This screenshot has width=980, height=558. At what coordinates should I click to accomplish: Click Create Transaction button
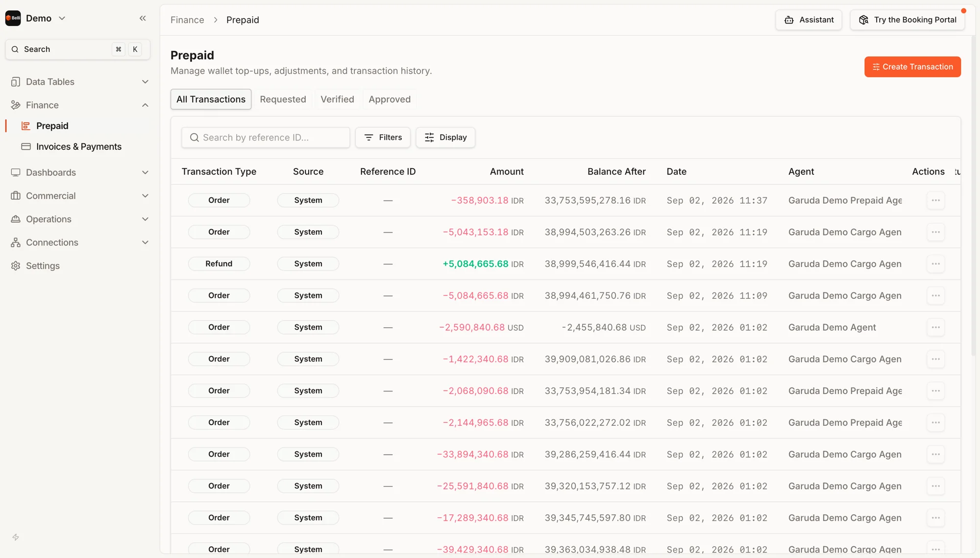[912, 67]
